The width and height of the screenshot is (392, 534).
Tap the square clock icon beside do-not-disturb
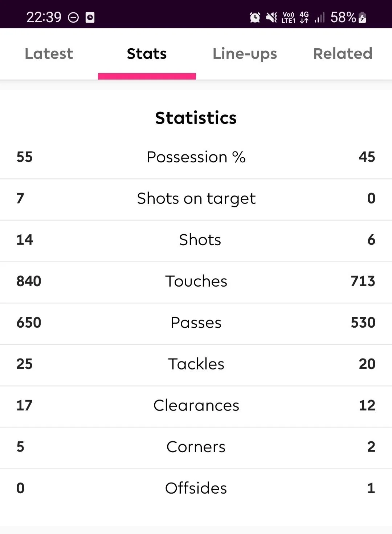(x=90, y=17)
